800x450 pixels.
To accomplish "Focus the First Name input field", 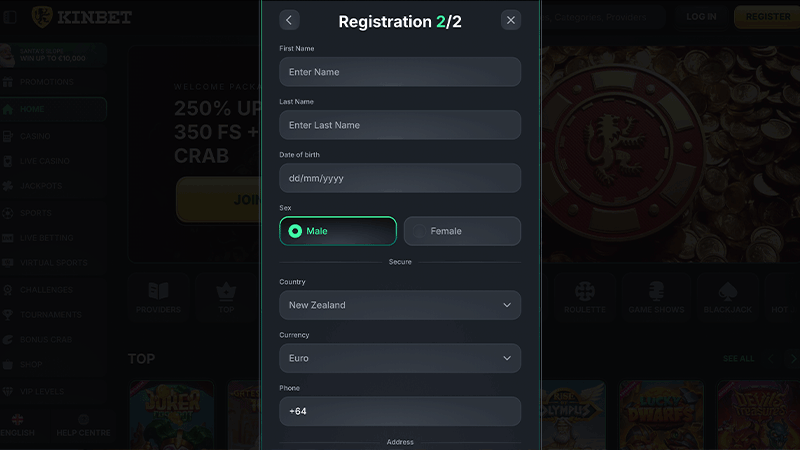I will click(400, 72).
